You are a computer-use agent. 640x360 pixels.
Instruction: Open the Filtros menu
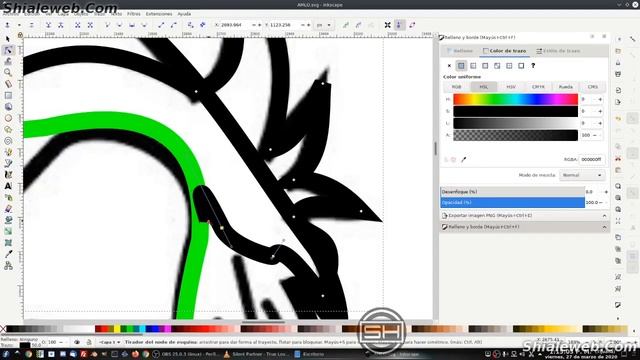tap(133, 14)
